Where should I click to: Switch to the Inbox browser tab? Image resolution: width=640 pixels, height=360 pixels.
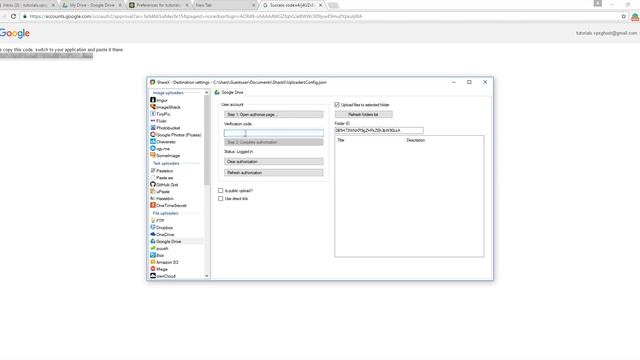click(x=27, y=5)
